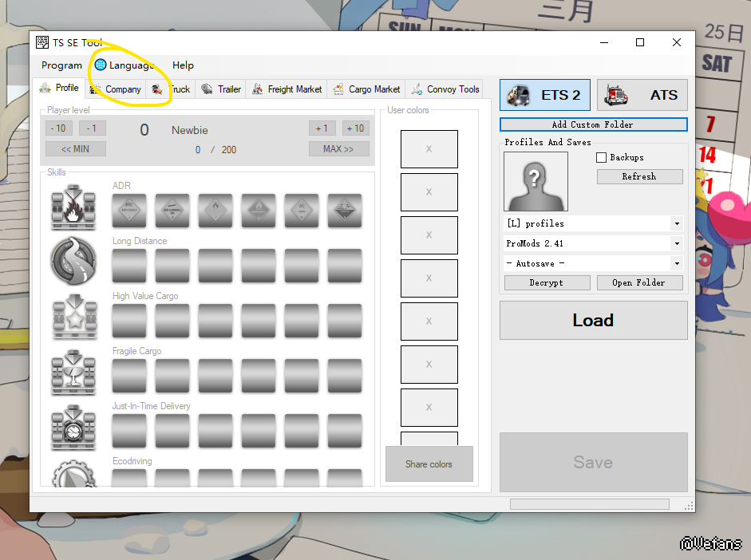Viewport: 751px width, 560px height.
Task: Click the profile avatar placeholder image
Action: [x=536, y=181]
